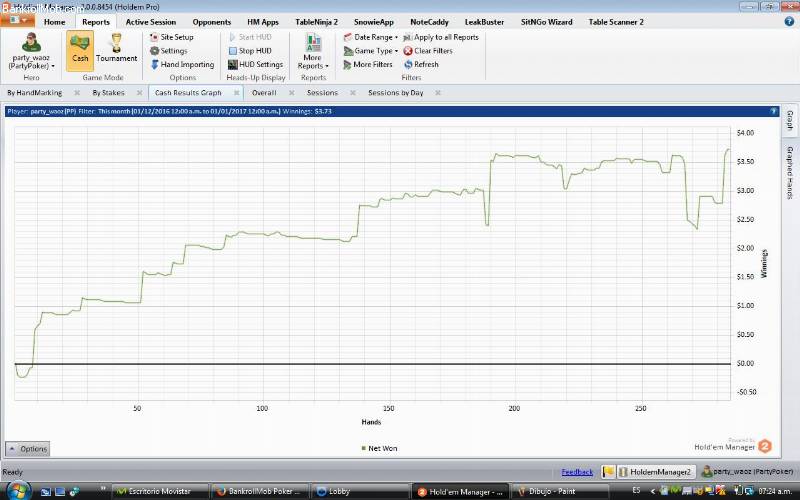
Task: Open TableNinja 2 tab
Action: click(x=316, y=22)
